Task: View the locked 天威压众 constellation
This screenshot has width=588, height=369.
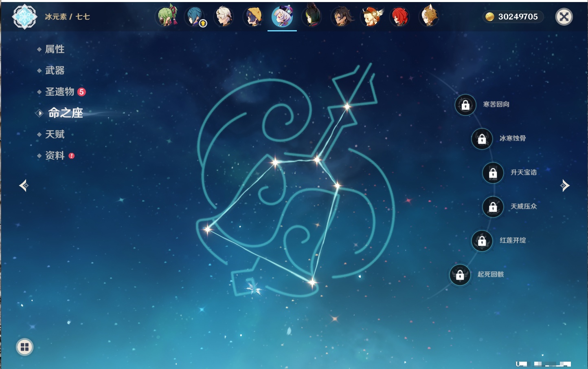Action: (x=493, y=207)
